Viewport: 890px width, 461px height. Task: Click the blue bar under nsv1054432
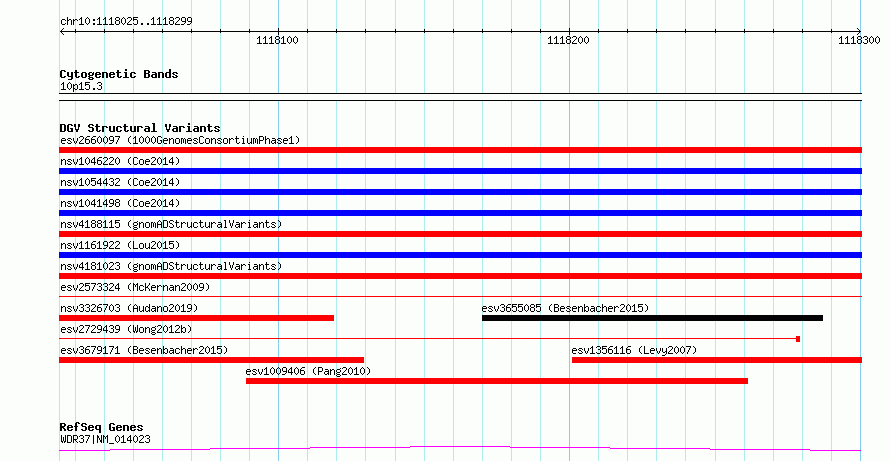coord(460,192)
